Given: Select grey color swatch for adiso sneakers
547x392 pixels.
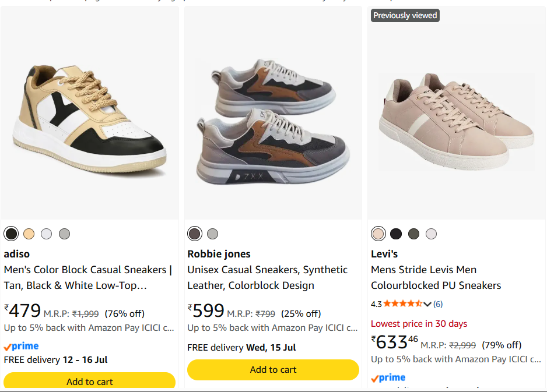Looking at the screenshot, I should click(x=64, y=234).
